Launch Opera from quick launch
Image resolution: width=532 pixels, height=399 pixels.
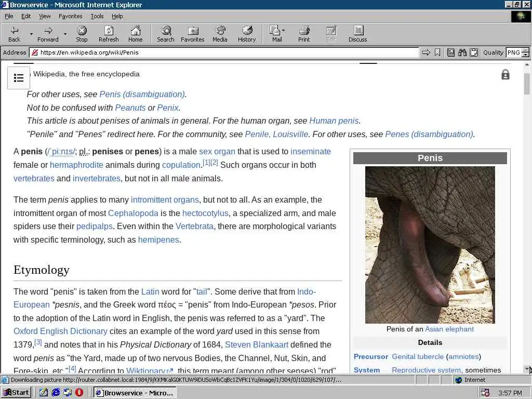tap(79, 393)
